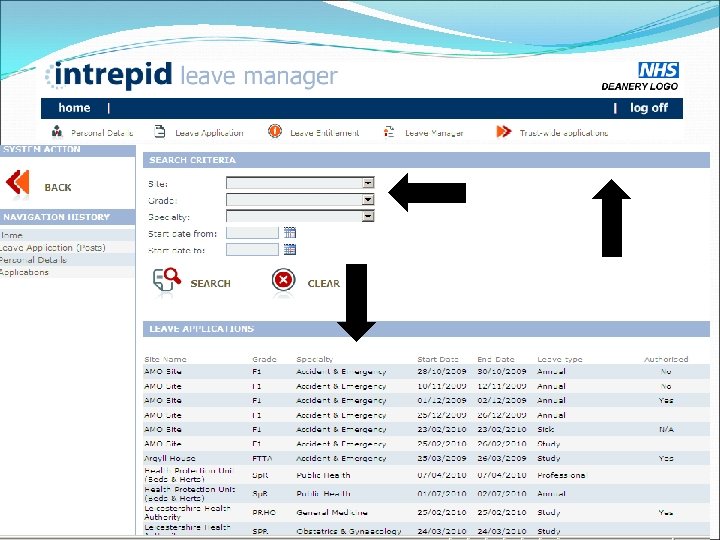Open Applications in navigation history
Viewport: 720px width, 540px height.
tap(24, 272)
